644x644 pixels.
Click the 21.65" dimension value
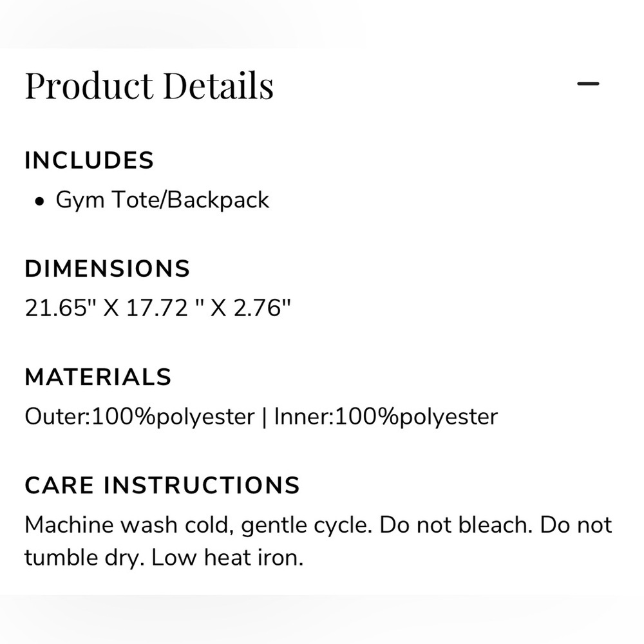pos(61,308)
